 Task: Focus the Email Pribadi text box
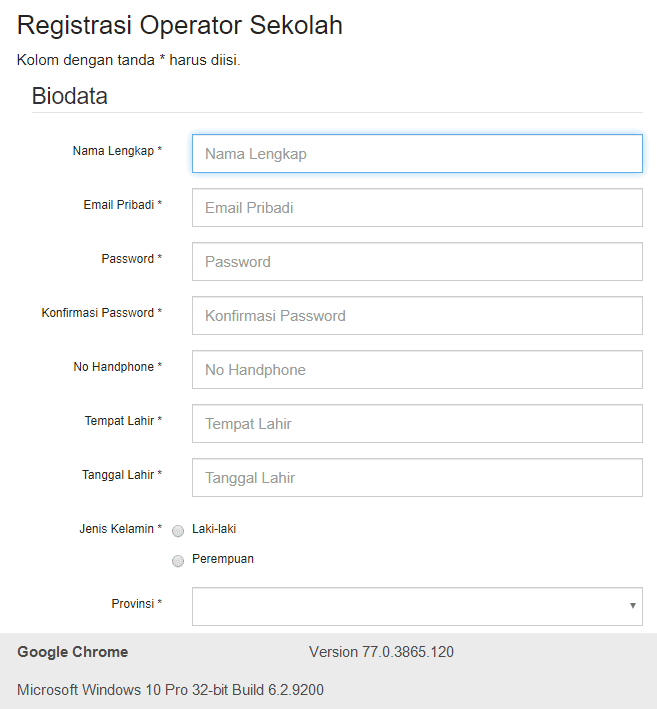pos(417,208)
